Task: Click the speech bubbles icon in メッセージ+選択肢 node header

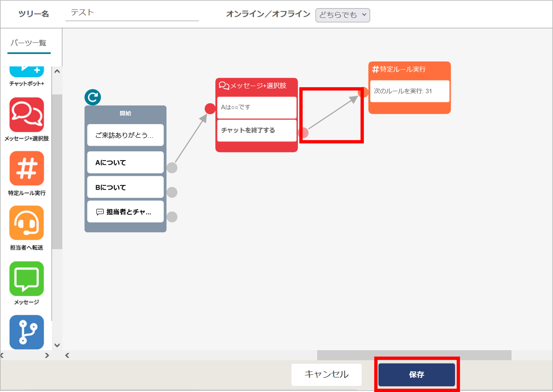Action: 224,85
